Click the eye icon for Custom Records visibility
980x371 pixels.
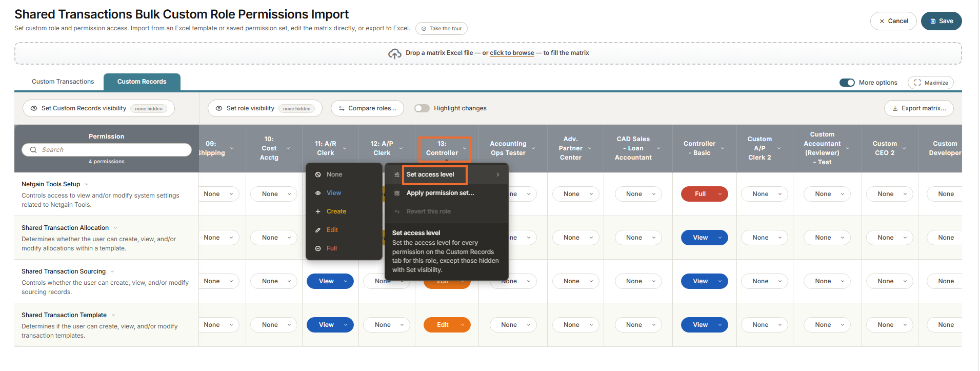[x=34, y=108]
